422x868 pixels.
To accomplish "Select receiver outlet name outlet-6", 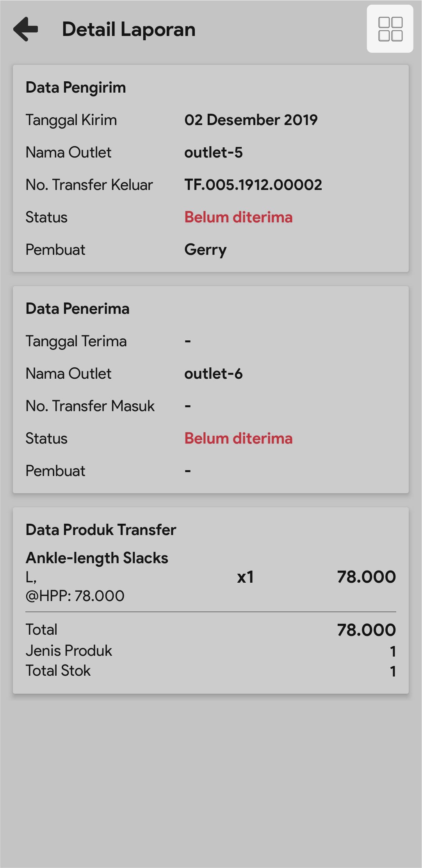I will tap(213, 374).
